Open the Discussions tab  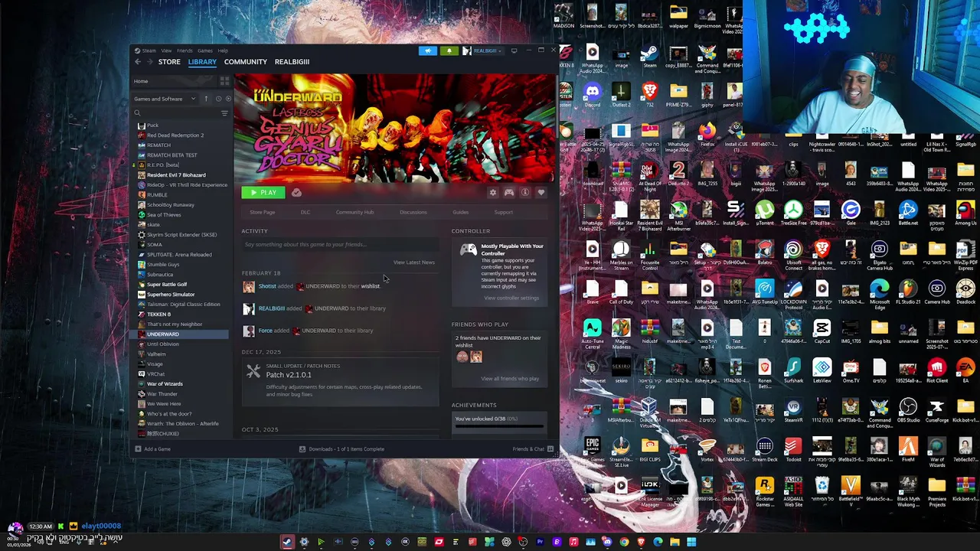tap(413, 213)
